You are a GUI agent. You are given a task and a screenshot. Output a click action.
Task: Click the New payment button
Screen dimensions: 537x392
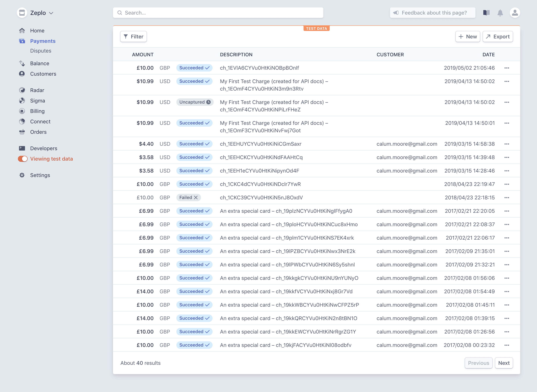(467, 37)
